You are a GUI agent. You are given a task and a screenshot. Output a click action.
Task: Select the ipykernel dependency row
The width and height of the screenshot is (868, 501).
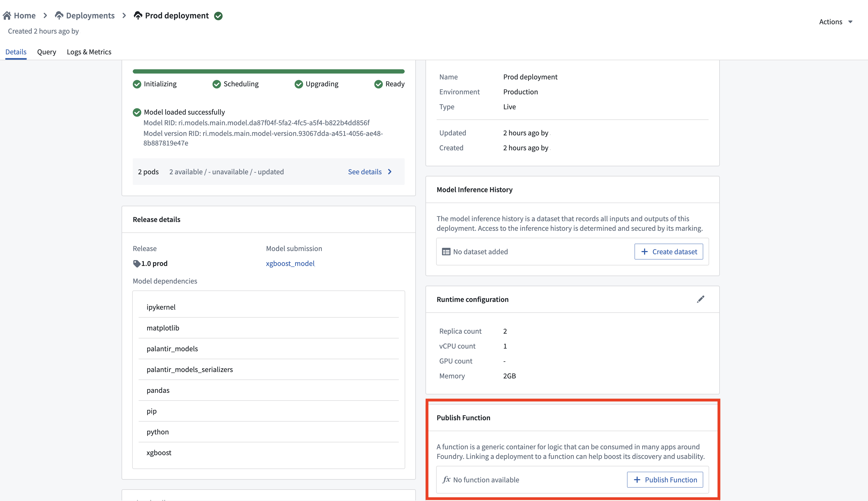point(269,307)
